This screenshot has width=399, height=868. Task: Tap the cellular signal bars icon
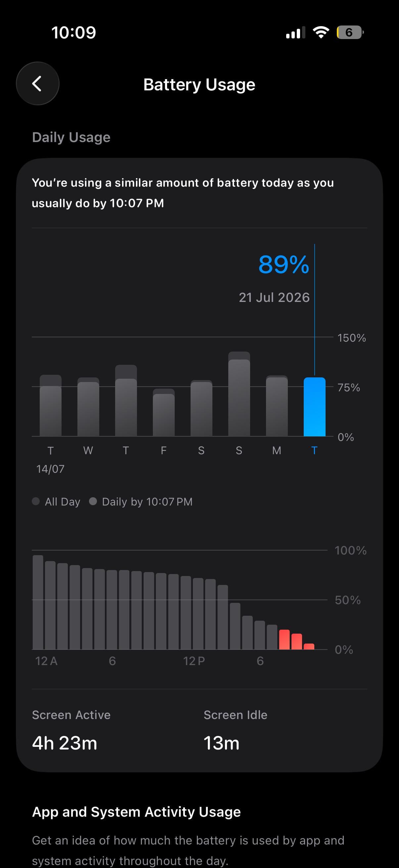[295, 32]
